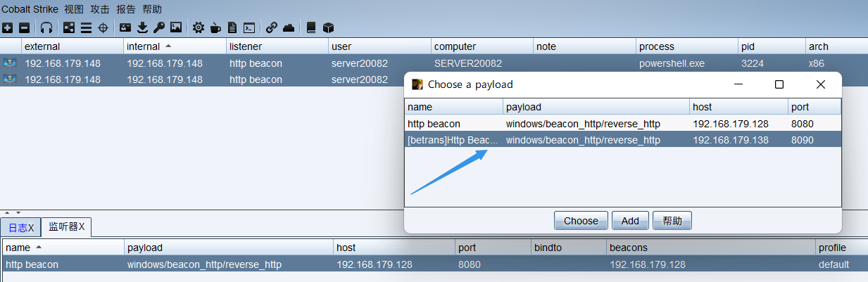This screenshot has width=868, height=282.
Task: Click listeners profile column header
Action: pos(841,248)
